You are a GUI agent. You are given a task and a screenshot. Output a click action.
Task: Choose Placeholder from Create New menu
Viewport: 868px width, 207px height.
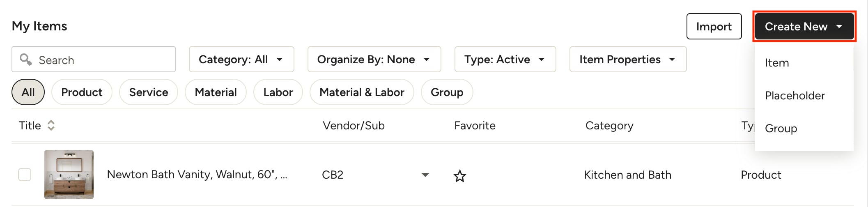[x=795, y=96]
